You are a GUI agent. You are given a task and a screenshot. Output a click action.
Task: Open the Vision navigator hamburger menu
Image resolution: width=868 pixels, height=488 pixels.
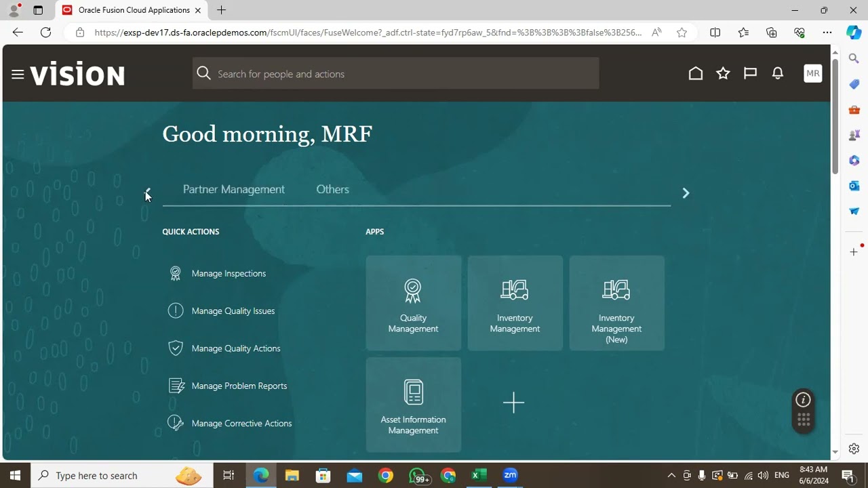pos(18,75)
